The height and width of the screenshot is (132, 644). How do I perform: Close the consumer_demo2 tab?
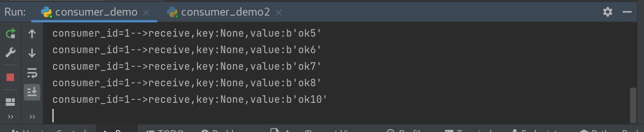[279, 12]
